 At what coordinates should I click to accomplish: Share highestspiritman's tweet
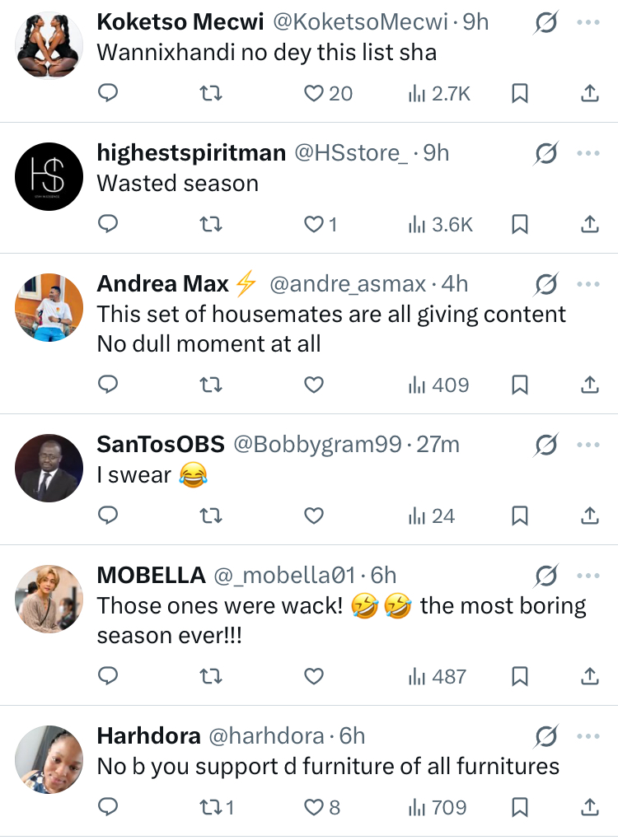(x=589, y=224)
